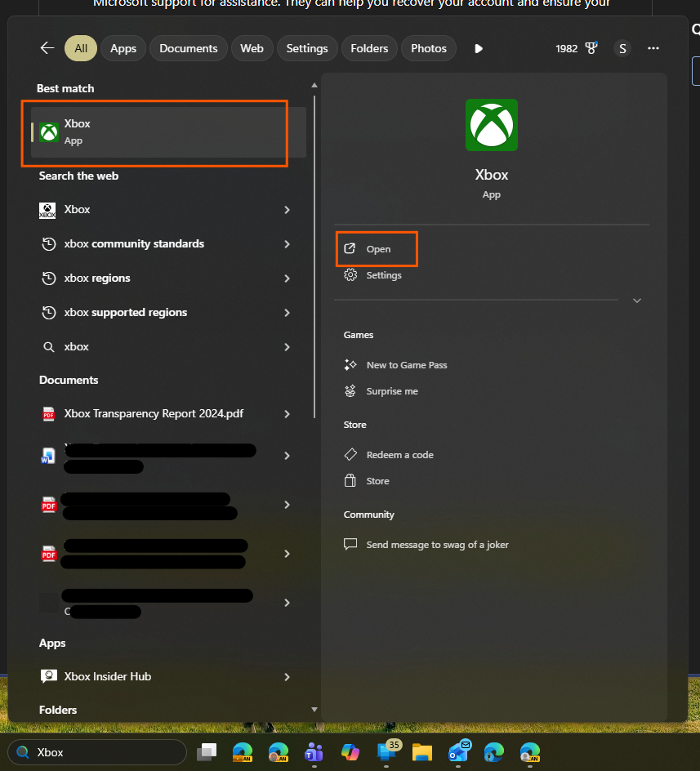Click the Surprise me dice icon
The width and height of the screenshot is (700, 771).
click(350, 391)
